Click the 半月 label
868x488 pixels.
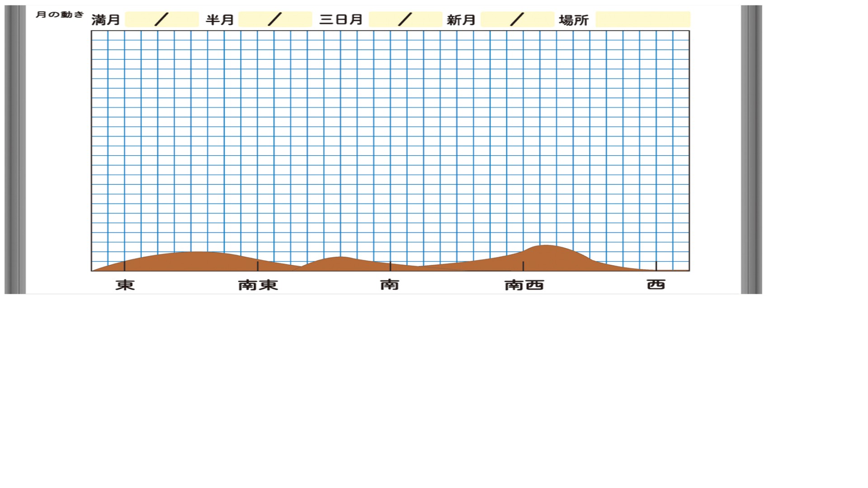coord(220,20)
